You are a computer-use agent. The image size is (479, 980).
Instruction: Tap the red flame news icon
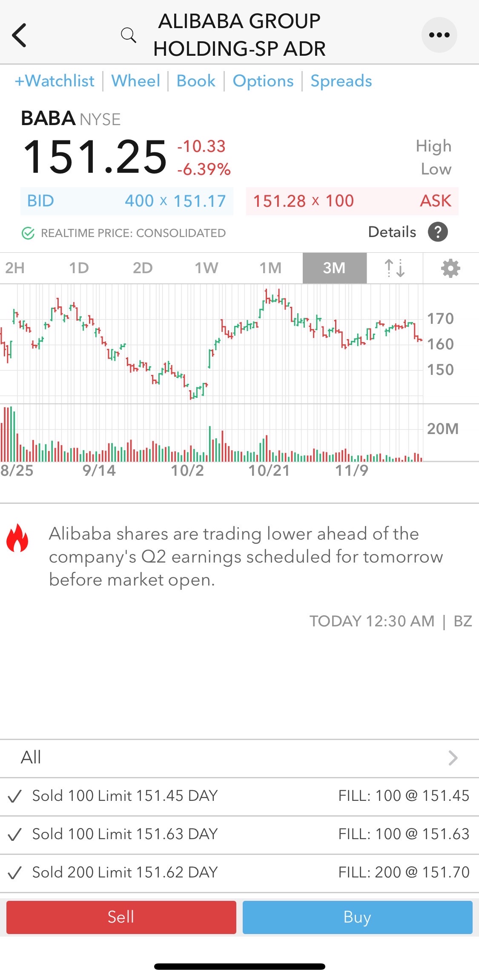coord(17,537)
